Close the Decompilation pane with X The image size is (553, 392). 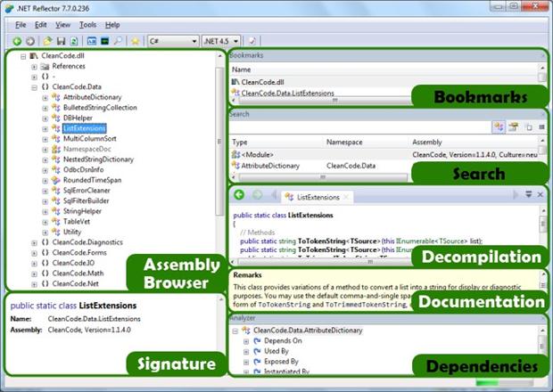tap(540, 194)
